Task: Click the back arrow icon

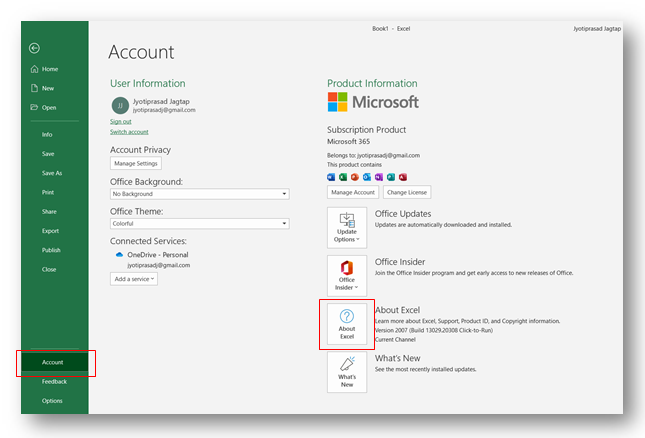Action: click(x=35, y=48)
